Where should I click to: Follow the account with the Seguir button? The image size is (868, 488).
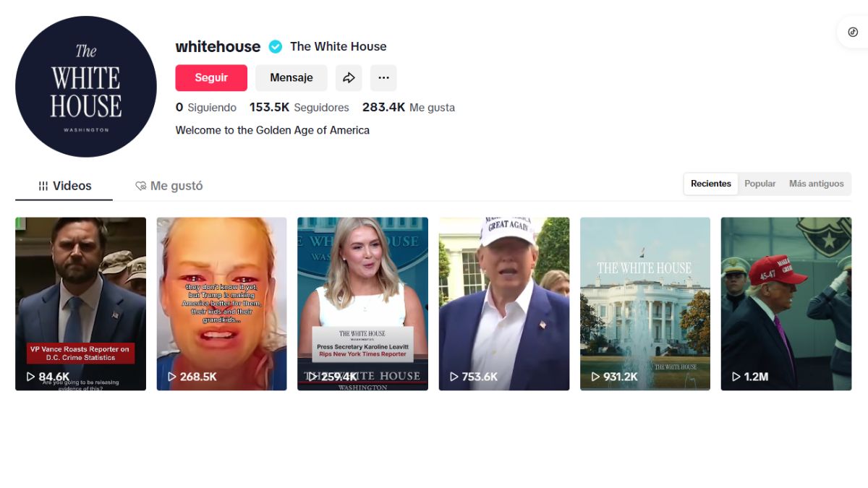tap(211, 78)
